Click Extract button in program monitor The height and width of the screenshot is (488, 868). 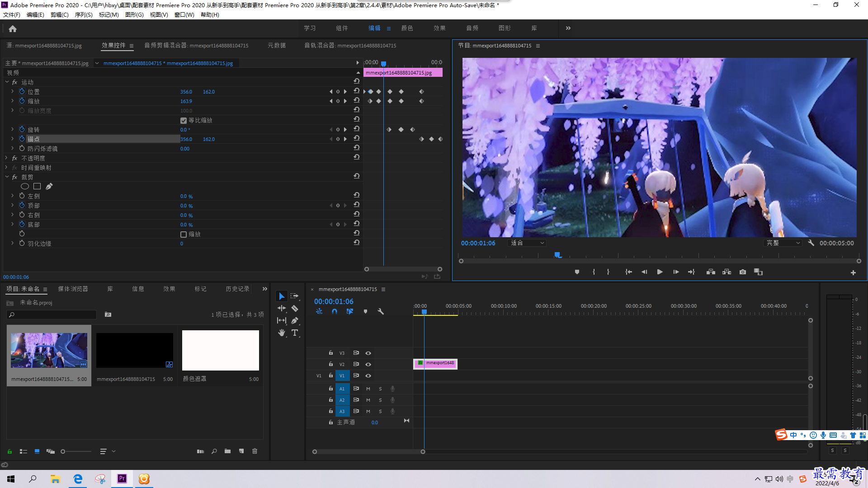click(x=727, y=272)
